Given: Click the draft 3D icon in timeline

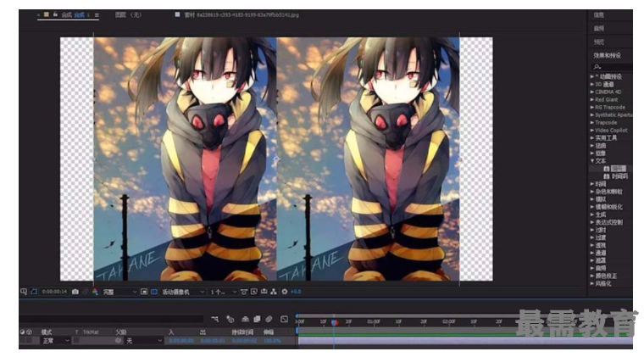Looking at the screenshot, I should 230,319.
